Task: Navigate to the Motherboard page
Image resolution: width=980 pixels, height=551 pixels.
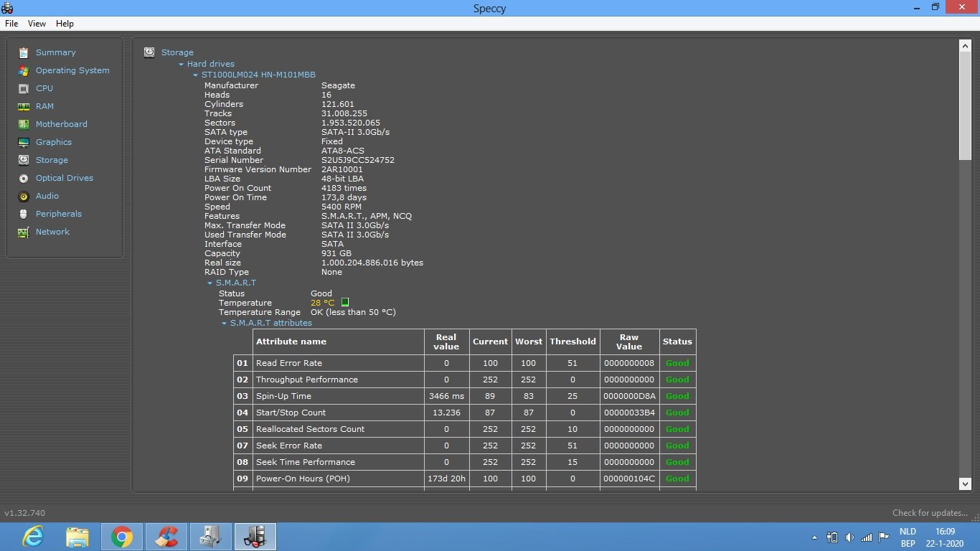Action: tap(61, 124)
